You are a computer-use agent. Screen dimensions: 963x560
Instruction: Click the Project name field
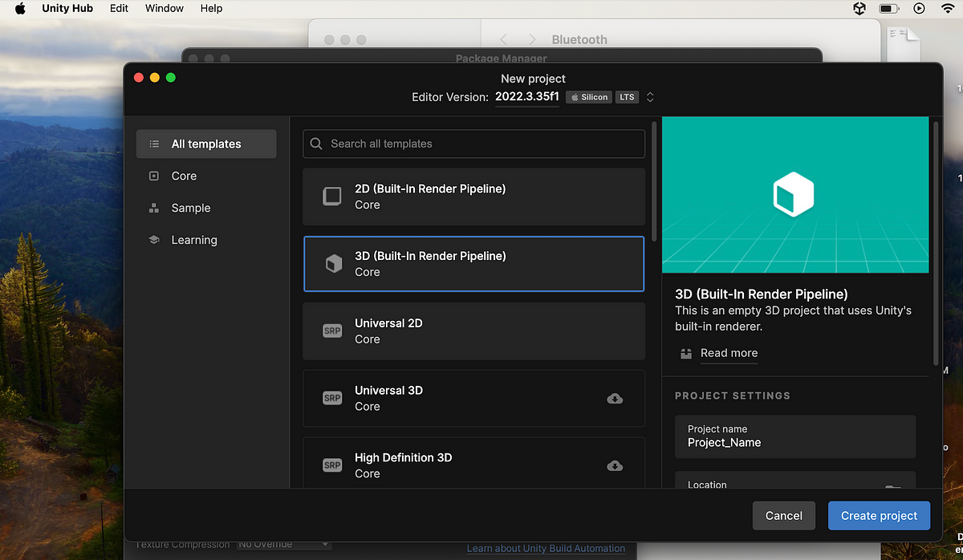[795, 436]
